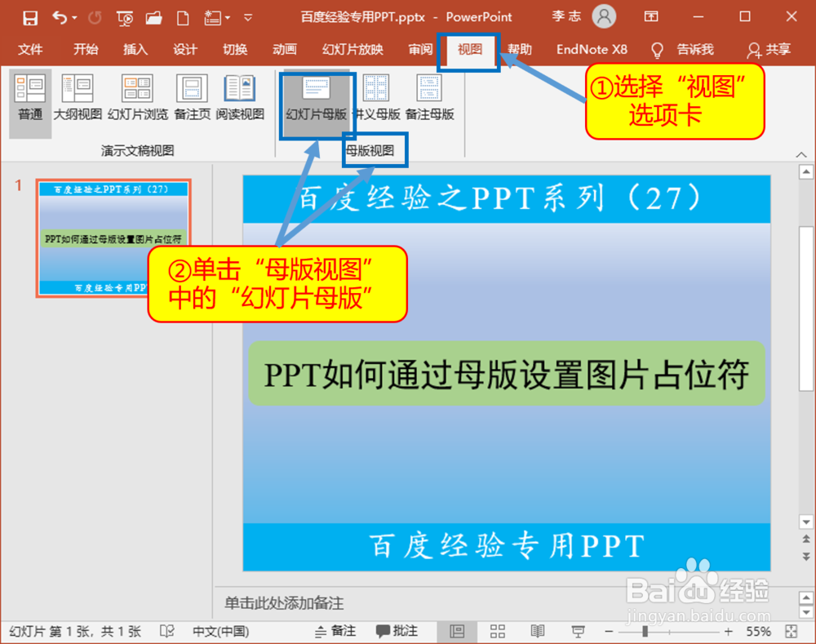Screen dimensions: 816x644
Task: Toggle 批注 comments pane in status bar
Action: (x=397, y=632)
